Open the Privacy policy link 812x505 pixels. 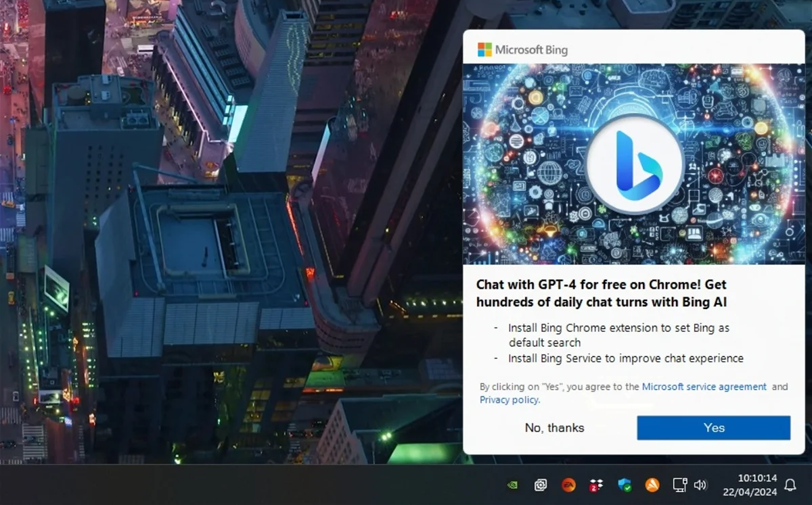510,400
